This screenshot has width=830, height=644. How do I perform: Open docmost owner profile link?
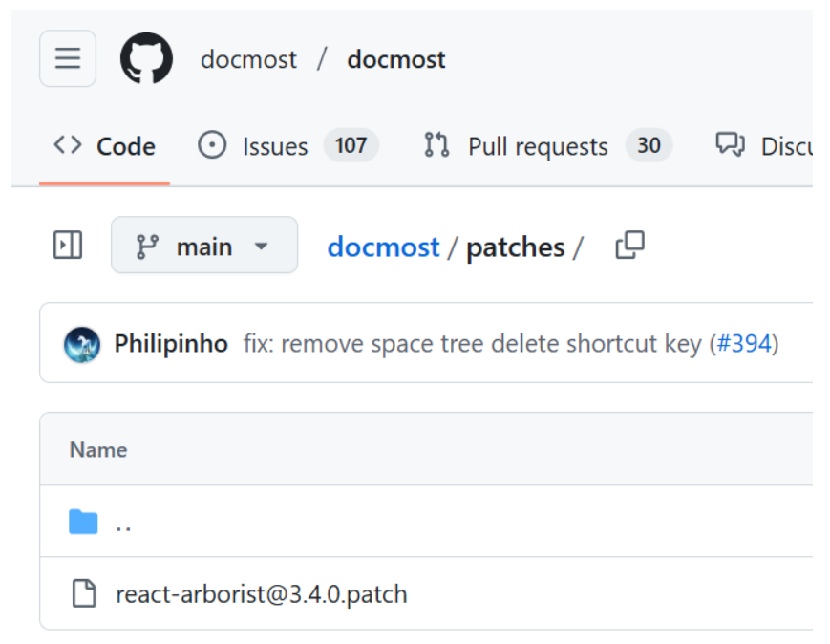pyautogui.click(x=248, y=59)
